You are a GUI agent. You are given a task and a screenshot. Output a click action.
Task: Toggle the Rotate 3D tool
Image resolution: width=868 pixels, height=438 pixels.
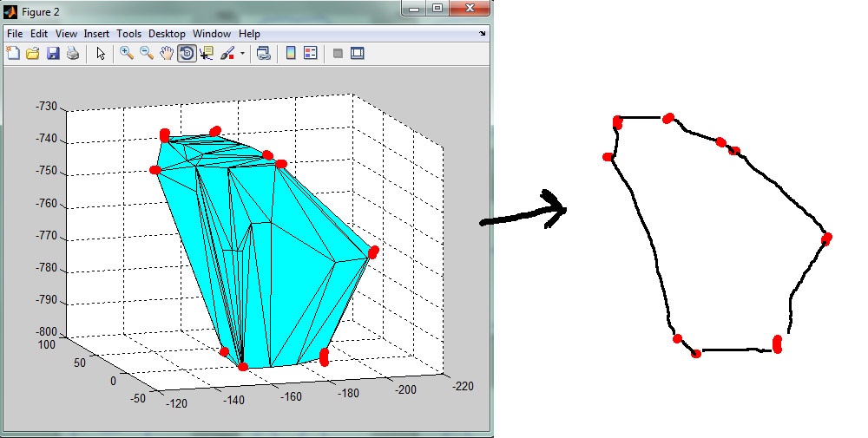click(x=187, y=54)
